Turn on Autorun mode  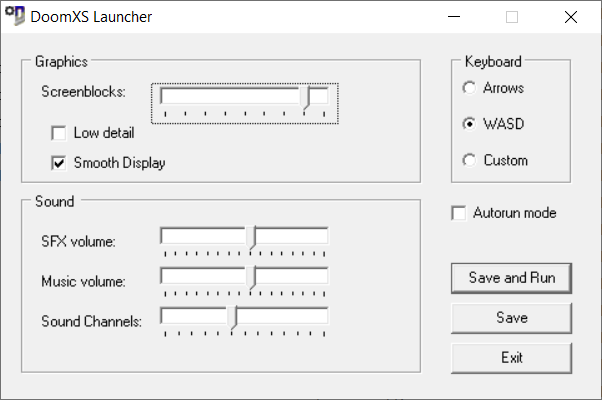[x=459, y=213]
